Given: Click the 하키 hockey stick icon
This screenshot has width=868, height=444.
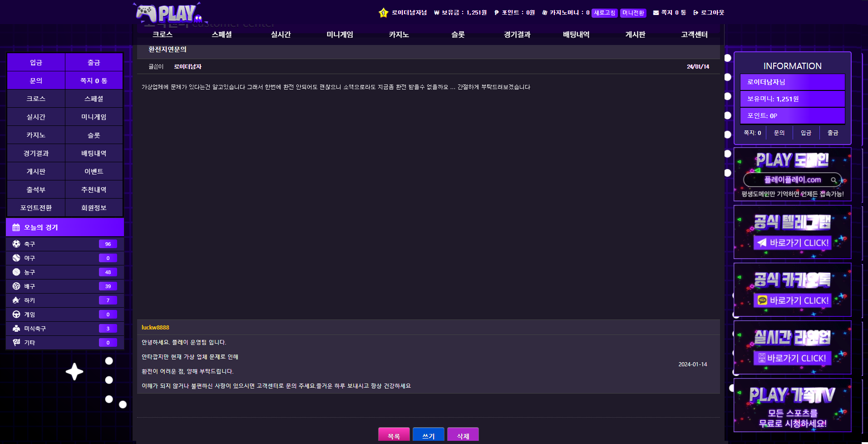Looking at the screenshot, I should 16,300.
